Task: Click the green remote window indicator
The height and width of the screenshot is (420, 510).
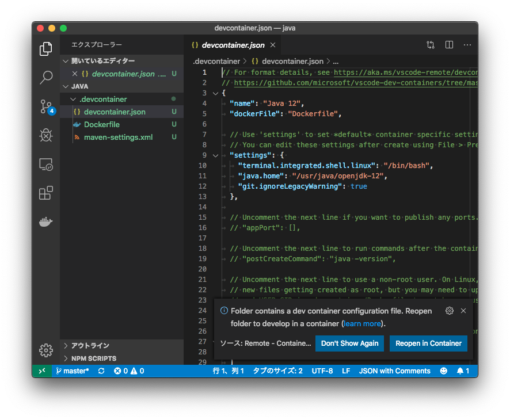Action: click(42, 371)
